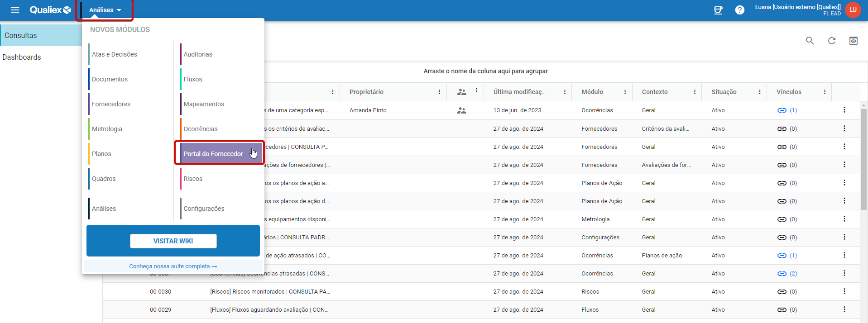Screen dimensions: 868x323
Task: Click the table vertical scrollbar
Action: click(864, 158)
